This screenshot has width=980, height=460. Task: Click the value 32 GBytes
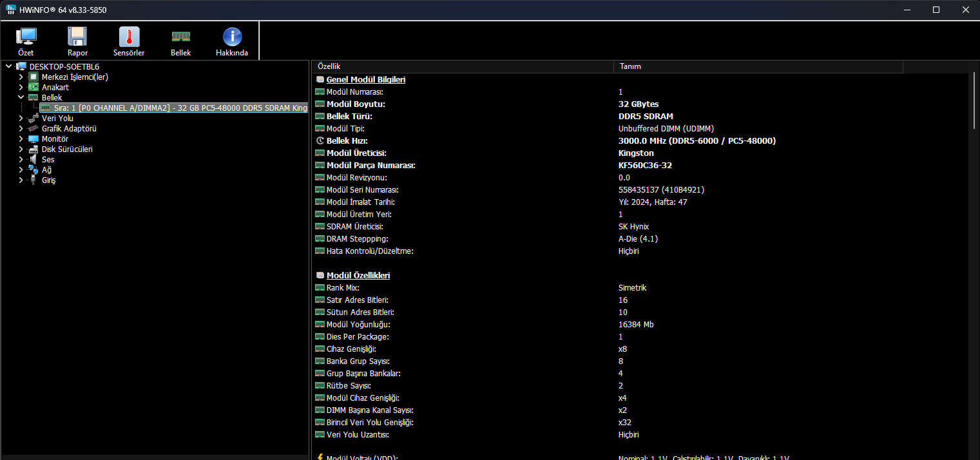coord(639,104)
